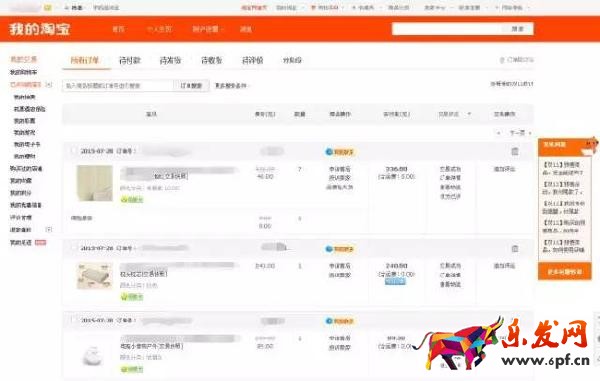Delete the 240.00 pillow order with trash icon

tap(515, 249)
